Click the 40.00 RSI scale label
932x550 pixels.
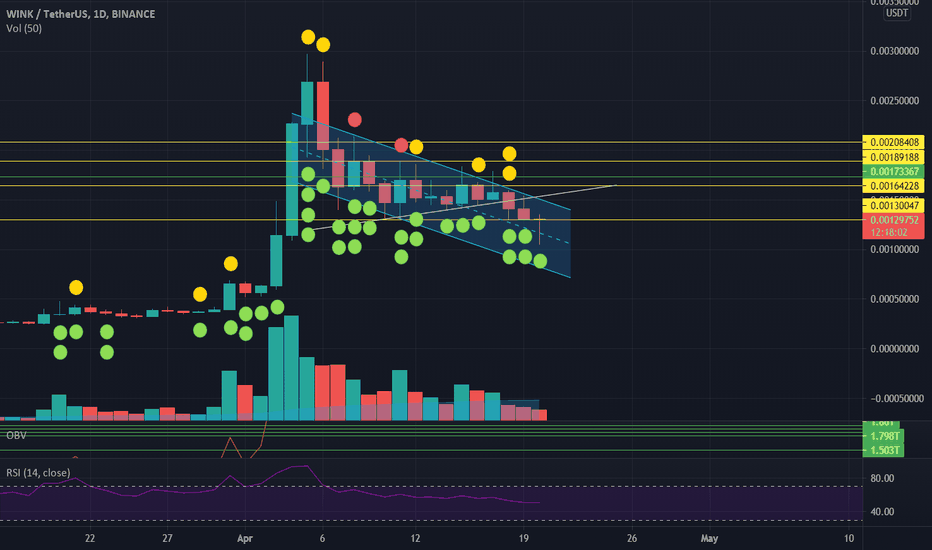pos(882,511)
